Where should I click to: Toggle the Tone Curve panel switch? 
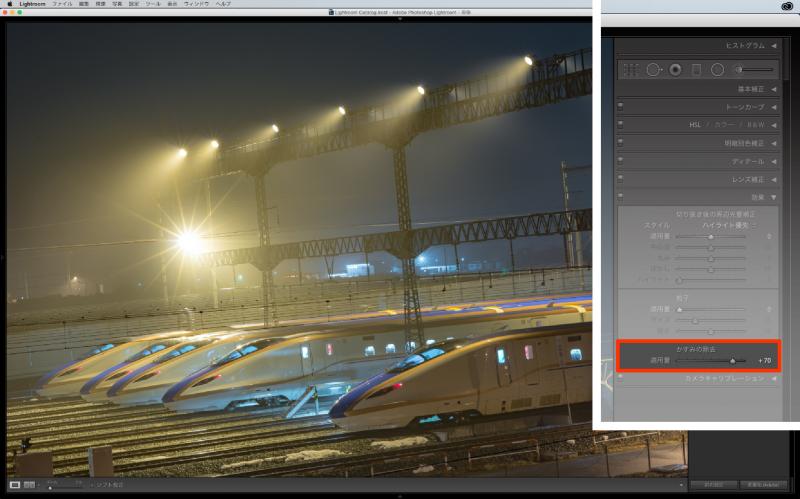(620, 107)
